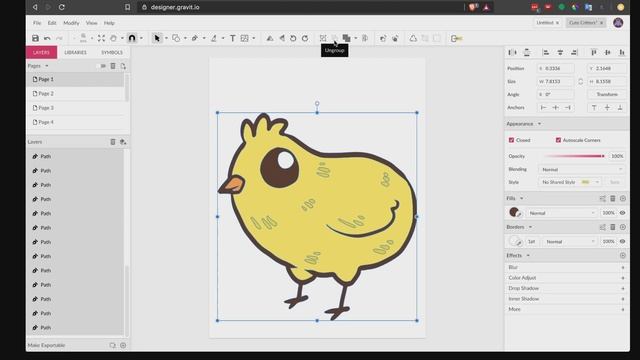
Task: Add Drop Shadow effect
Action: (623, 288)
